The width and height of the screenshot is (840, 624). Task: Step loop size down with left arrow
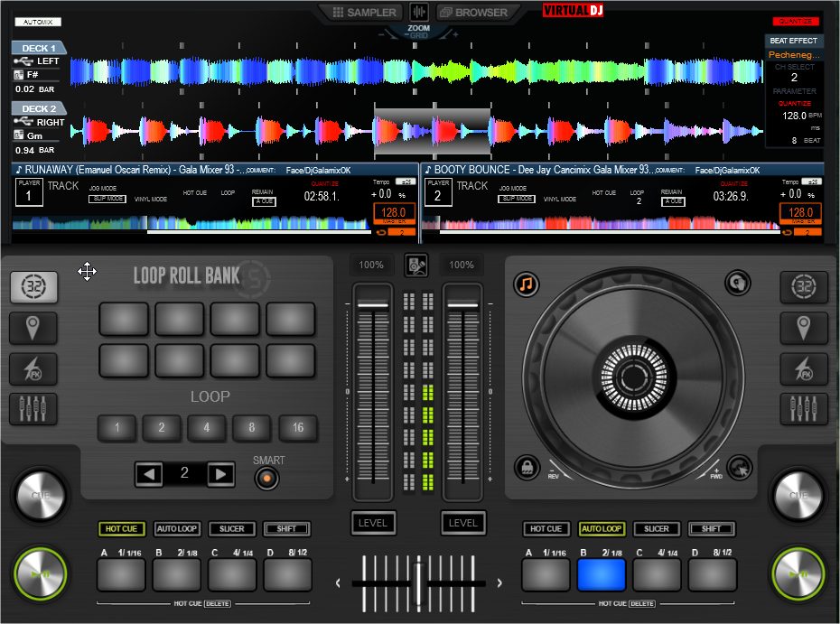[149, 473]
